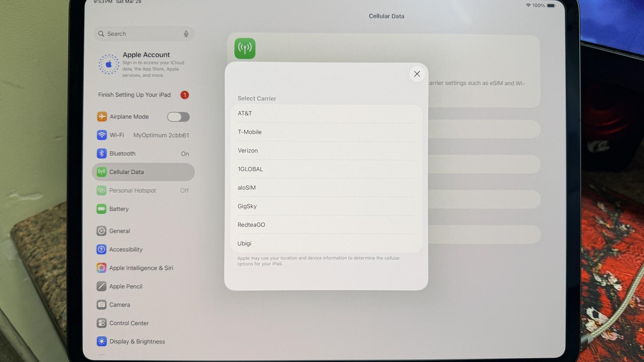
Task: Tap the Accessibility icon
Action: [101, 249]
